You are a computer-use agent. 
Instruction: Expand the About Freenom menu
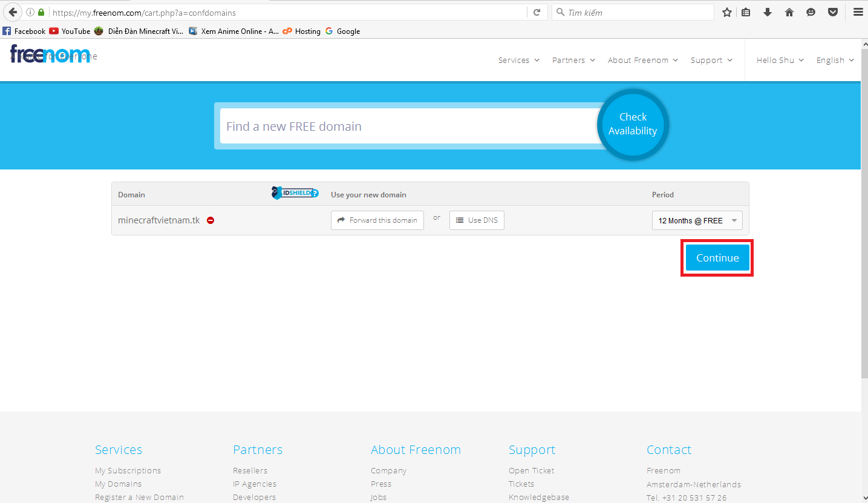pyautogui.click(x=643, y=60)
